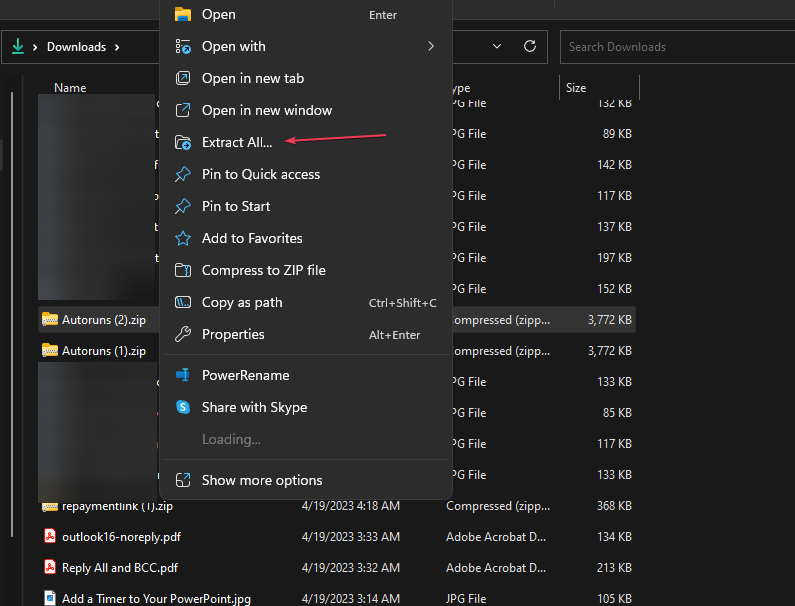Click the 368 KB size cell
Viewport: 795px width, 606px height.
[614, 506]
